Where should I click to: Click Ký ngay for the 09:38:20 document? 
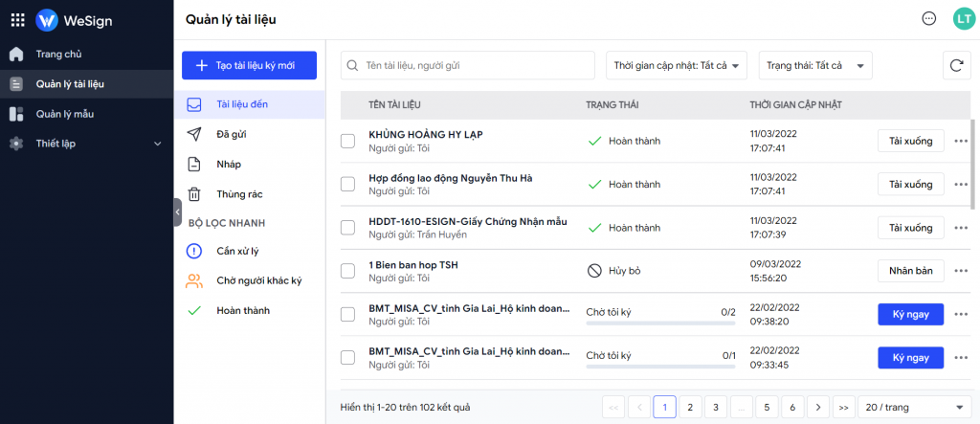point(911,315)
